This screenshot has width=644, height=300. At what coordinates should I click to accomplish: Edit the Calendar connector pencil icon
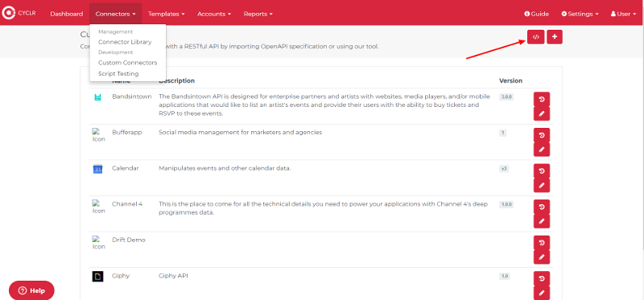coord(541,185)
